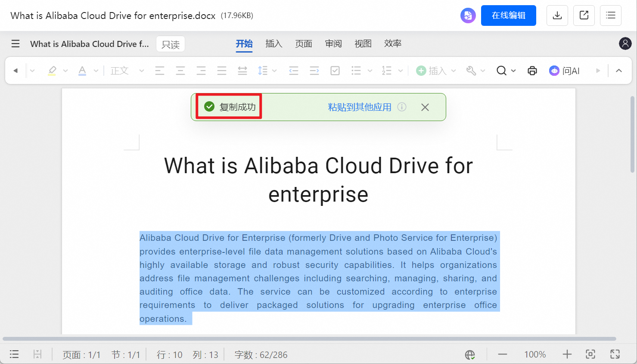Image resolution: width=637 pixels, height=364 pixels.
Task: Click the wrench tools icon
Action: click(x=471, y=71)
